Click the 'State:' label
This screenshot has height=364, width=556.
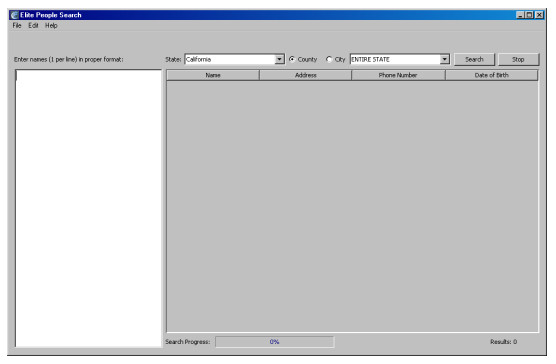click(x=173, y=59)
